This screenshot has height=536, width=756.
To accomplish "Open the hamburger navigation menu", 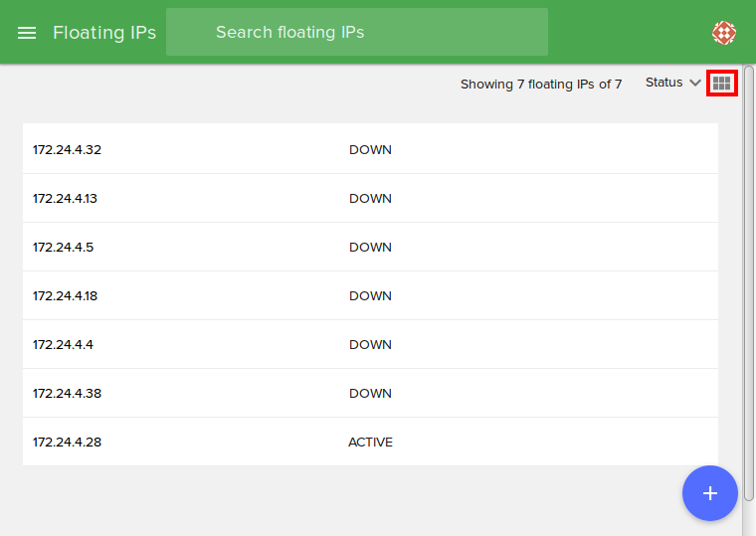I will (27, 33).
